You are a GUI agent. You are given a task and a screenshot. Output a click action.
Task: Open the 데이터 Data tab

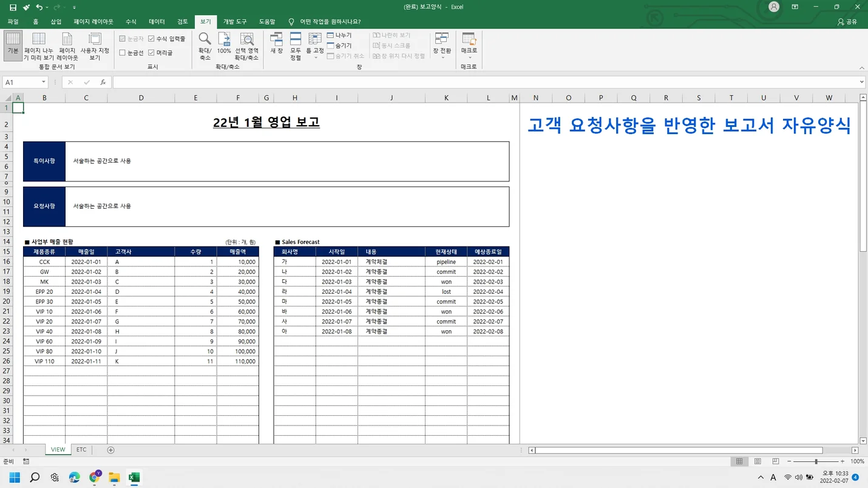[x=157, y=21]
